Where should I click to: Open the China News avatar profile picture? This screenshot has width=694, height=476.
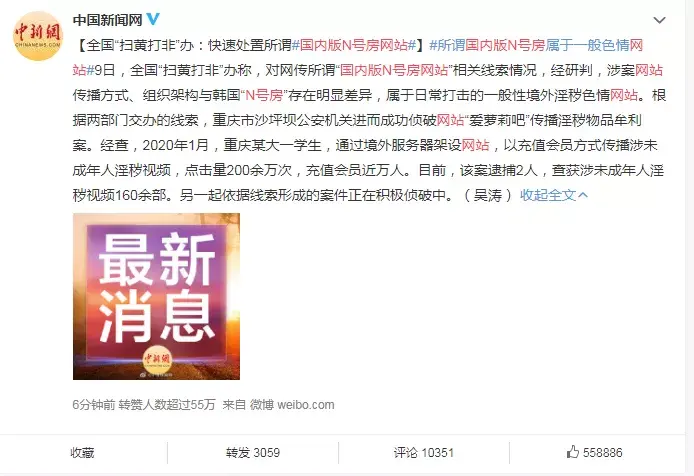pos(39,35)
